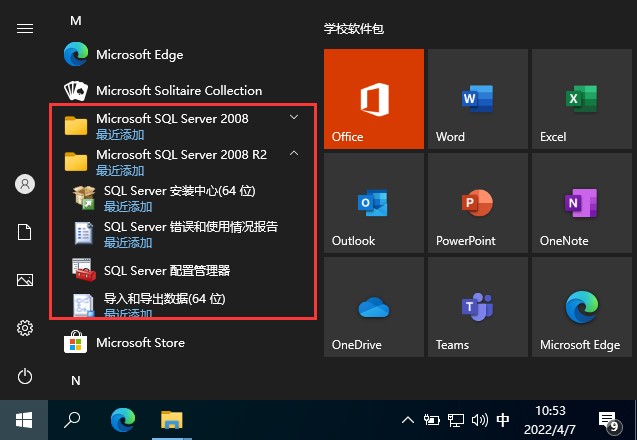Open the Teams tile
The image size is (637, 440).
tap(477, 307)
